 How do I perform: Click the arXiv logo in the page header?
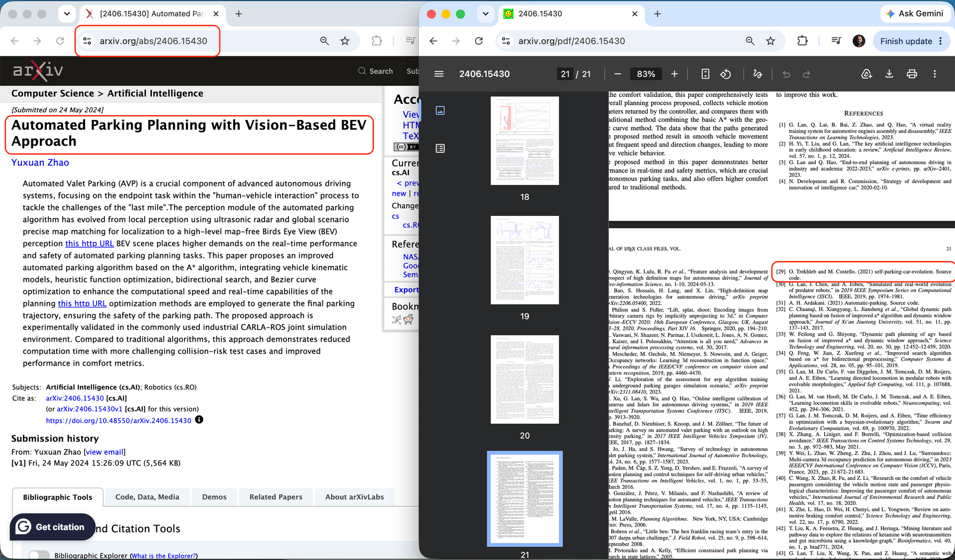38,71
